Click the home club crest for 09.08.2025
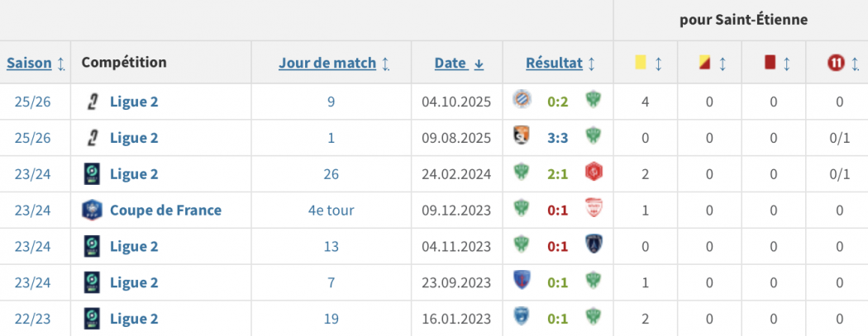This screenshot has height=336, width=868. click(522, 137)
